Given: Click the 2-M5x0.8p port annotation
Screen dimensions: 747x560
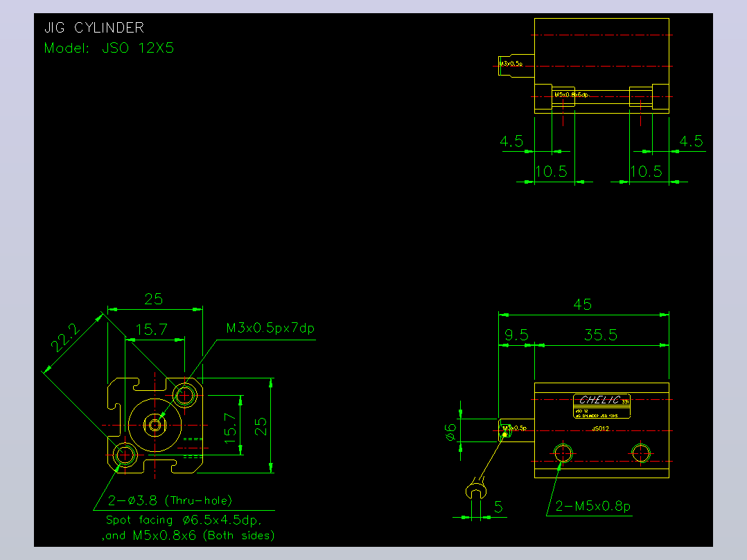Looking at the screenshot, I should (592, 506).
